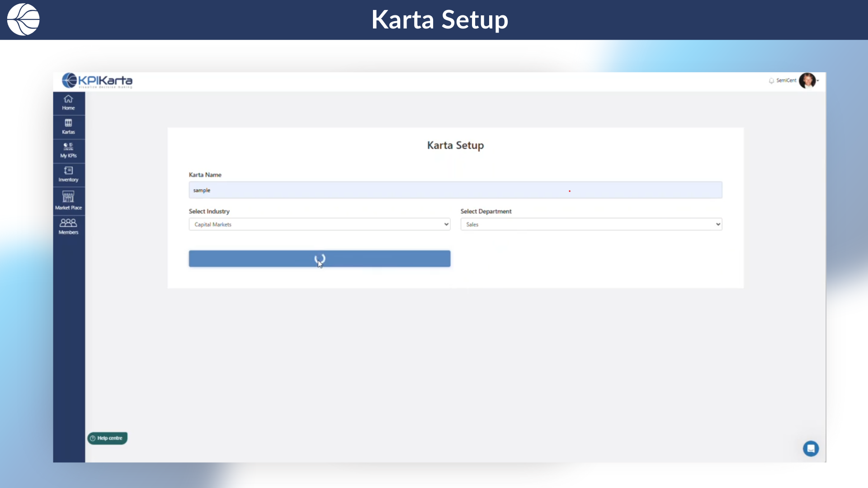Screen dimensions: 868x488
Task: Open the chat widget bubble
Action: 811,448
